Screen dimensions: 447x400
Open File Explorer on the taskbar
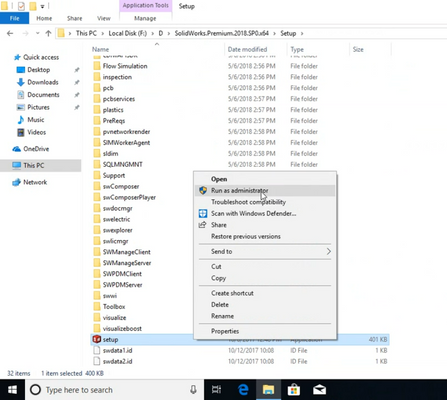click(268, 390)
